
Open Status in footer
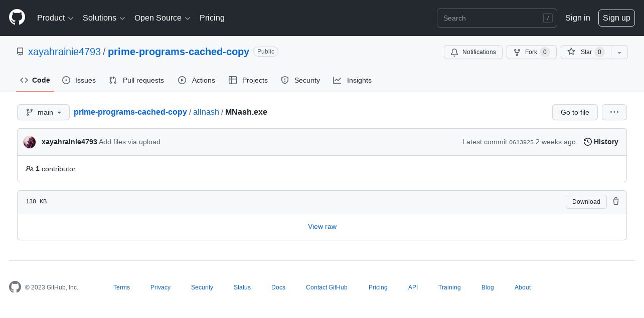point(242,287)
